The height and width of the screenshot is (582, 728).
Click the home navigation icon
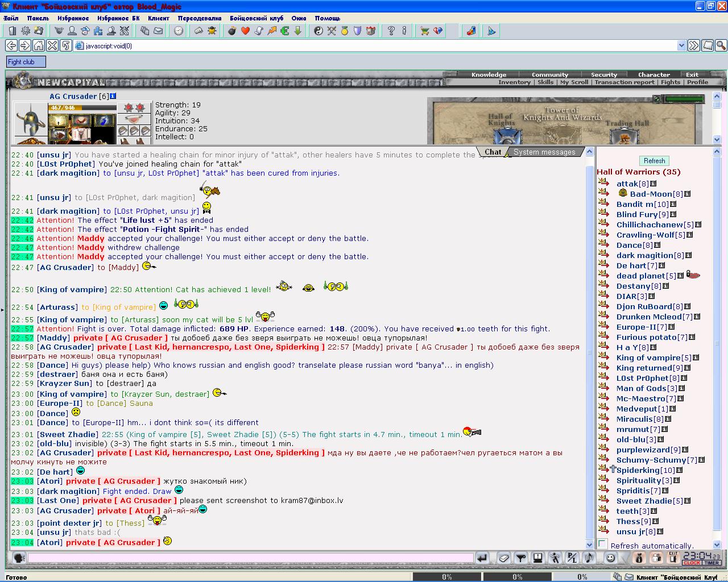pyautogui.click(x=39, y=45)
